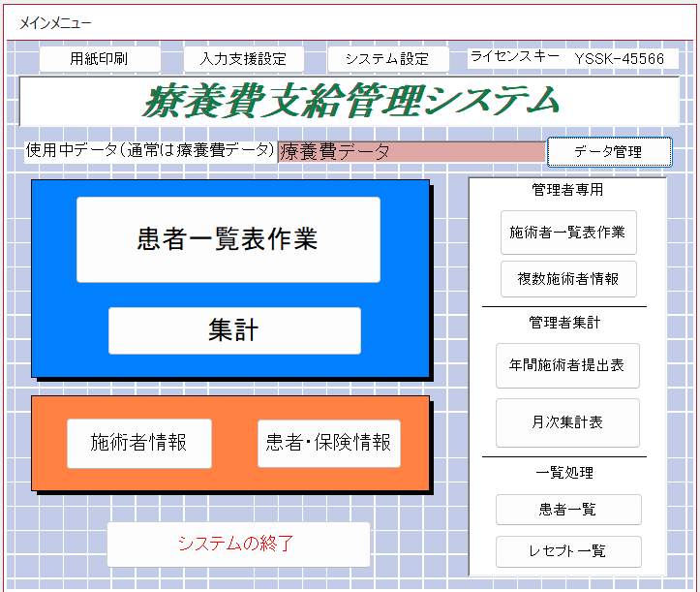This screenshot has height=592, width=700.
Task: Click the 集計 button
Action: [x=233, y=330]
